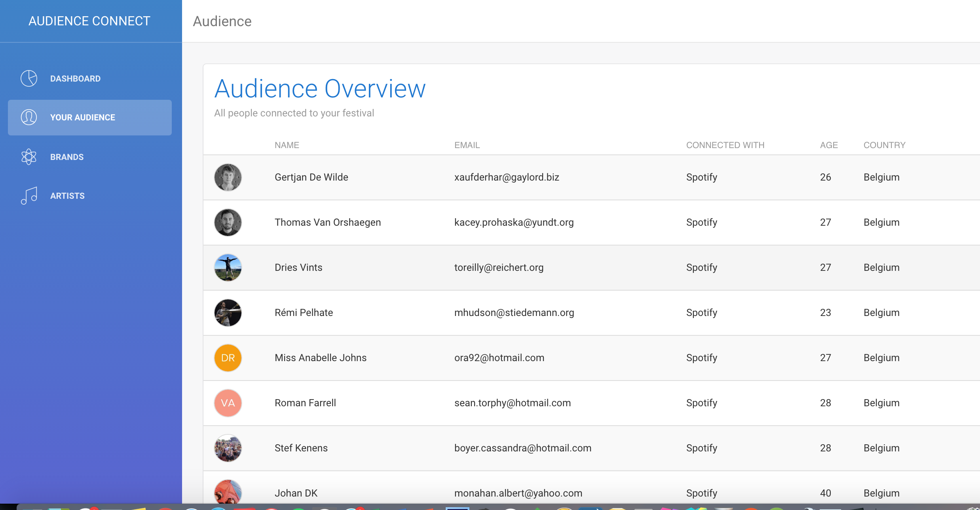The width and height of the screenshot is (980, 510).
Task: Select BRANDS in the sidebar
Action: coord(67,157)
